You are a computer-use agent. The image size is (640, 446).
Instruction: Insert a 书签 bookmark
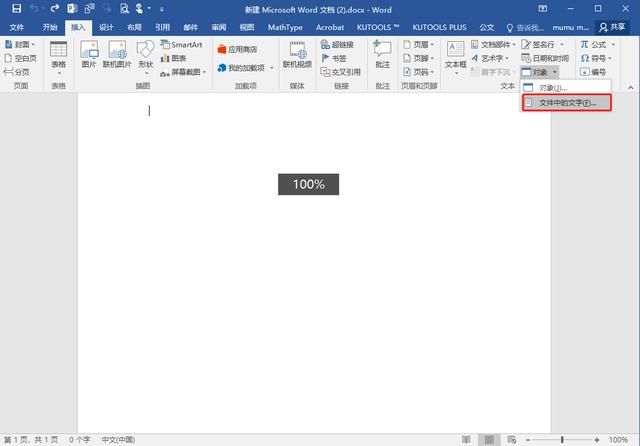pyautogui.click(x=334, y=58)
